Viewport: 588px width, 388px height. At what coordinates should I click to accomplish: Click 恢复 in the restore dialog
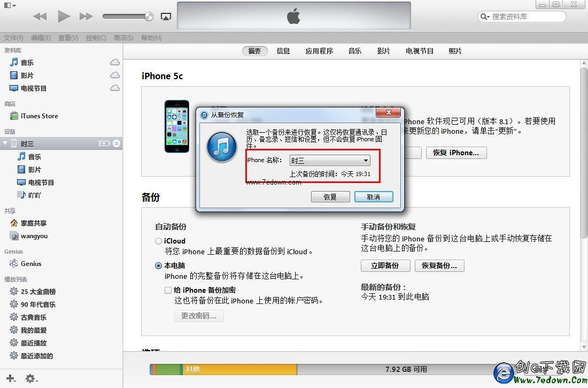pyautogui.click(x=330, y=197)
